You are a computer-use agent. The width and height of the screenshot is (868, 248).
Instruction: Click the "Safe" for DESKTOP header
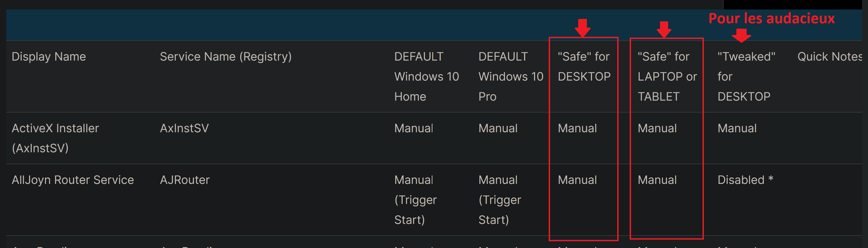(584, 66)
